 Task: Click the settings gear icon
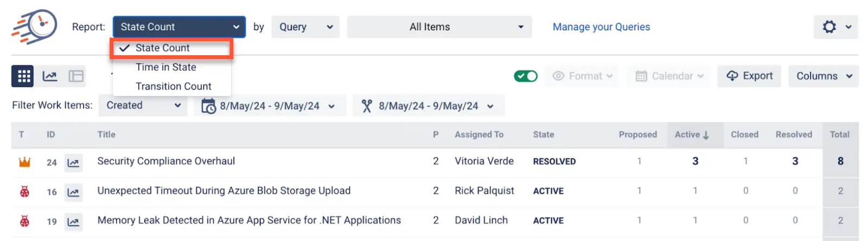829,27
